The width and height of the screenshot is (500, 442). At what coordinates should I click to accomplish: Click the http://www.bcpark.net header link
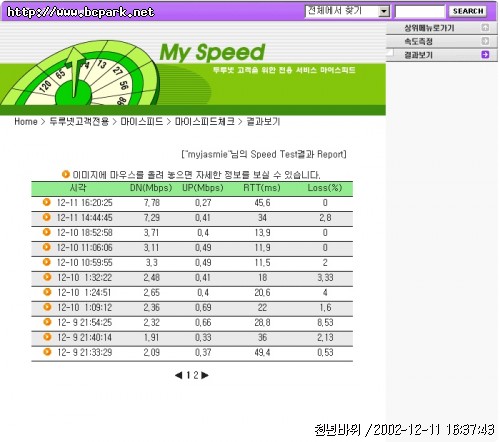click(80, 12)
